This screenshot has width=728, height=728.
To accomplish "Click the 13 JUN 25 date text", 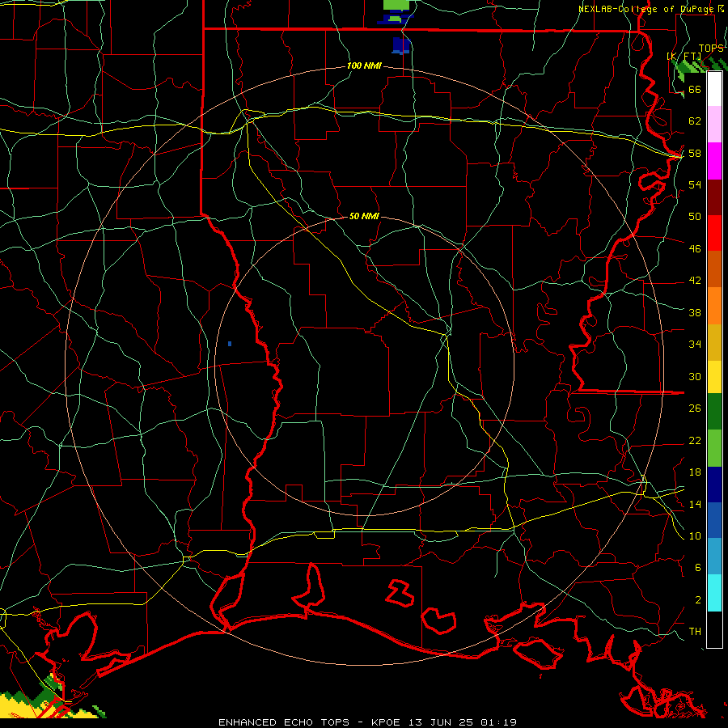I will (x=441, y=722).
